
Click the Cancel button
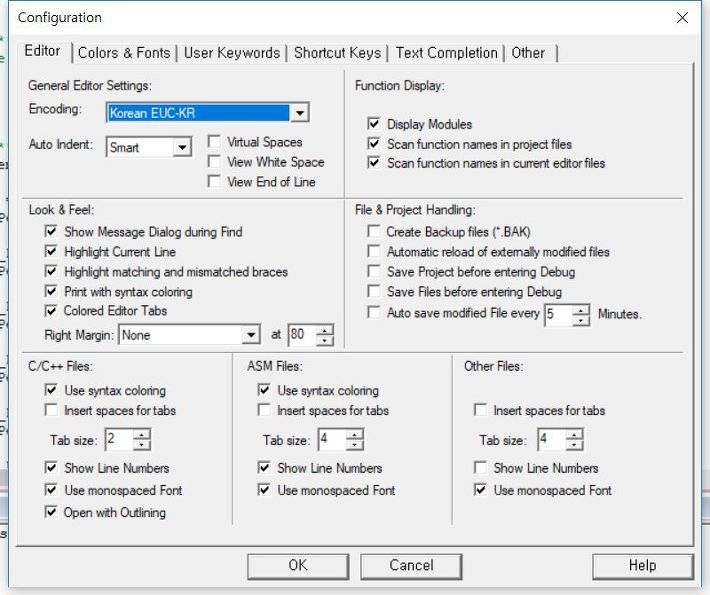point(411,566)
